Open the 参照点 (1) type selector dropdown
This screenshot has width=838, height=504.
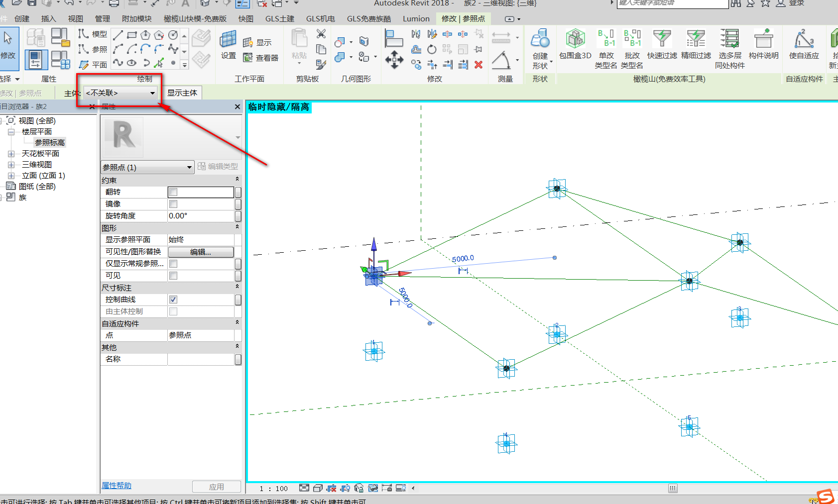click(147, 167)
